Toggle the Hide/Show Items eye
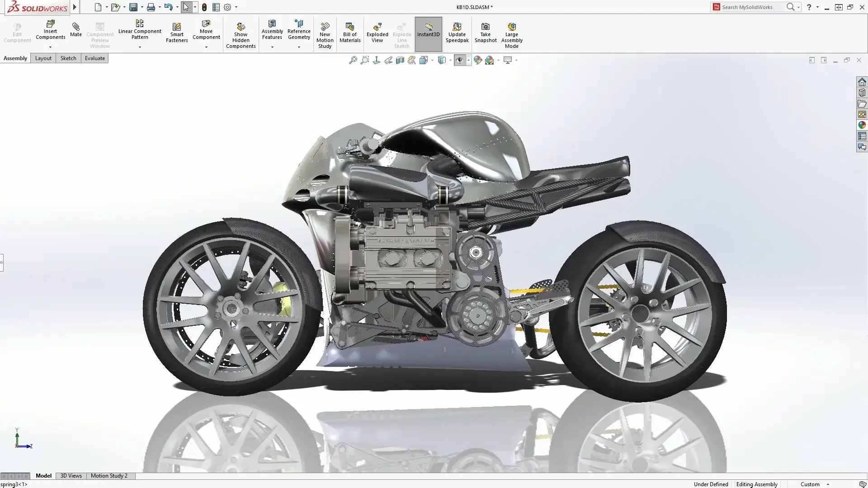 click(x=460, y=60)
